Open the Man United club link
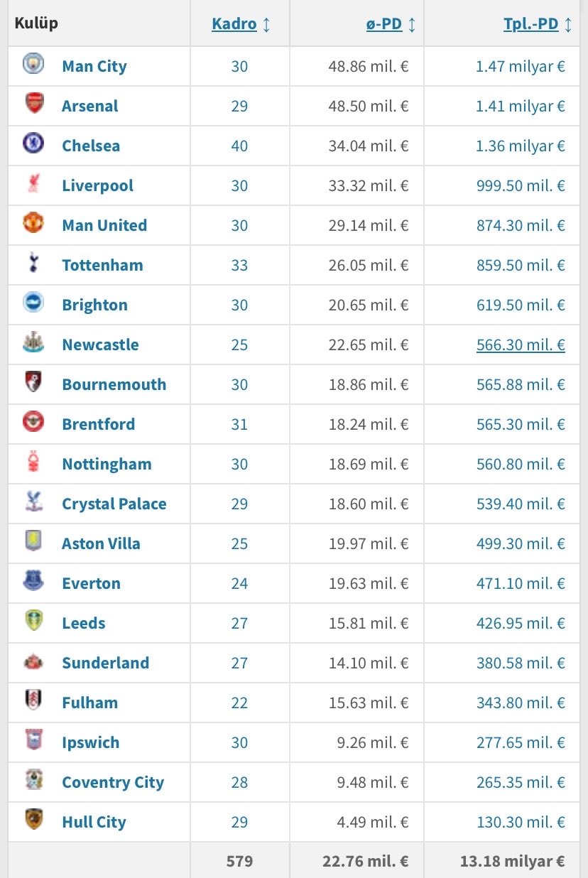Image resolution: width=588 pixels, height=878 pixels. (104, 225)
